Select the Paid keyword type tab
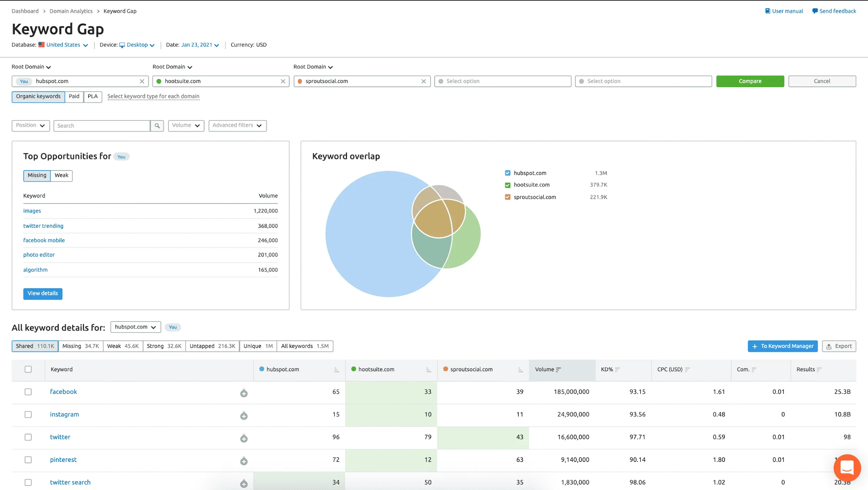 pyautogui.click(x=74, y=97)
